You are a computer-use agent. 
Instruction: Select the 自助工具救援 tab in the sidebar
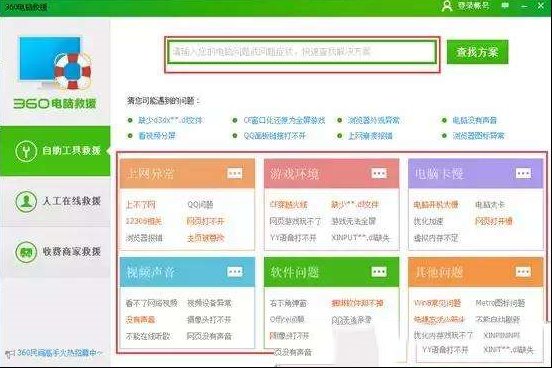coord(55,151)
